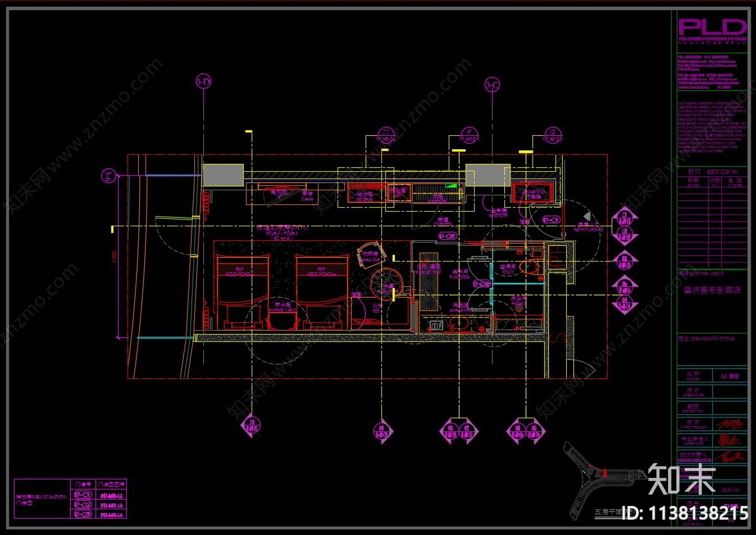Click the A3 图纸 scale cell
The height and width of the screenshot is (535, 756).
pyautogui.click(x=730, y=376)
